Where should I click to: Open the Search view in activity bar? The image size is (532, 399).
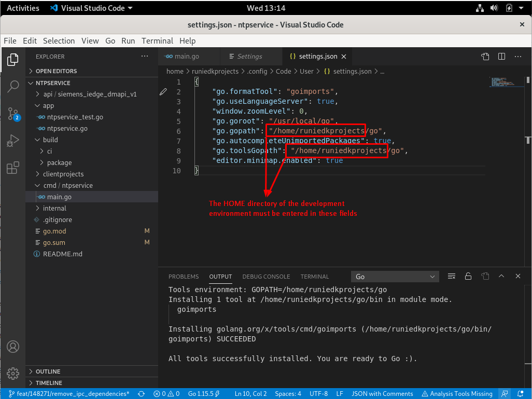pos(13,87)
